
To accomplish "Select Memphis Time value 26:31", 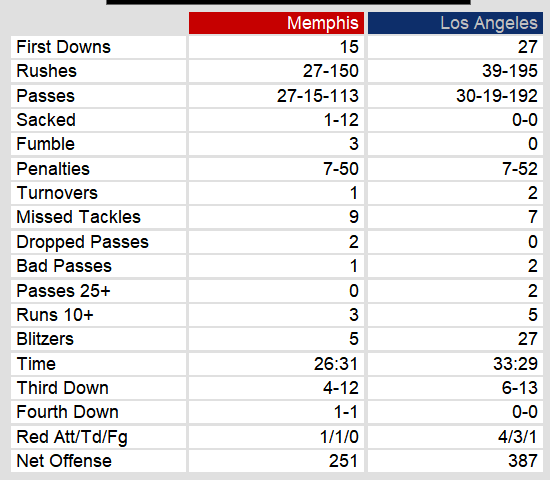I will click(x=336, y=364).
